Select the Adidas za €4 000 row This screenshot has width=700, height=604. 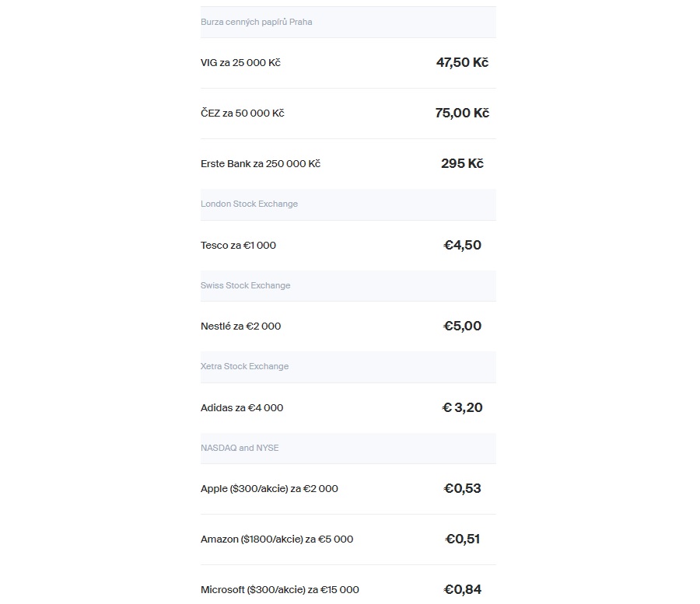pyautogui.click(x=348, y=408)
